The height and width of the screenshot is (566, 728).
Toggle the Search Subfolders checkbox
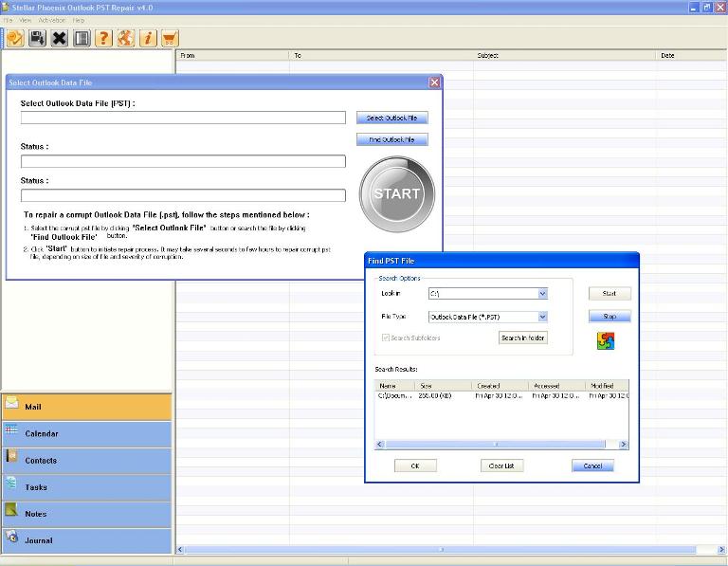[386, 338]
